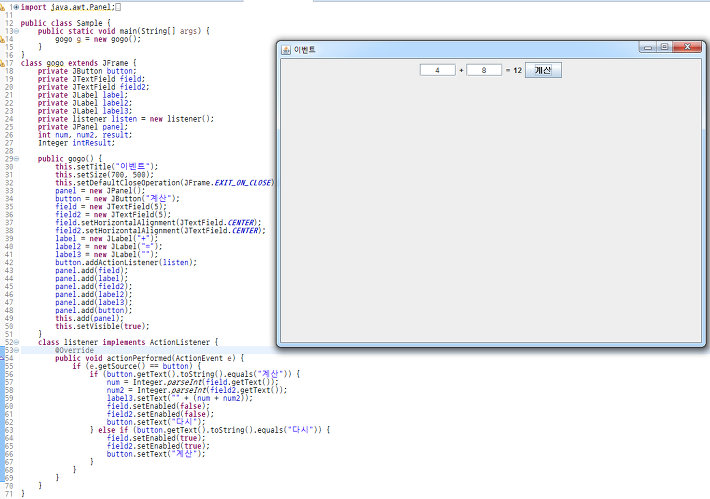This screenshot has height=499, width=710.
Task: Click 'private listener listen = new listener();' line
Action: coord(126,119)
